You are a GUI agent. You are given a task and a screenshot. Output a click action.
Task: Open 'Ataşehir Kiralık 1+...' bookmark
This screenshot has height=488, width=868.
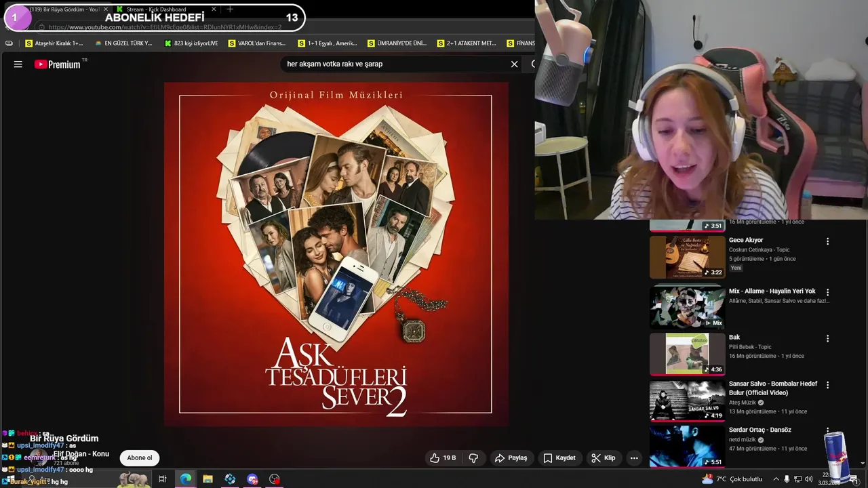[x=54, y=43]
